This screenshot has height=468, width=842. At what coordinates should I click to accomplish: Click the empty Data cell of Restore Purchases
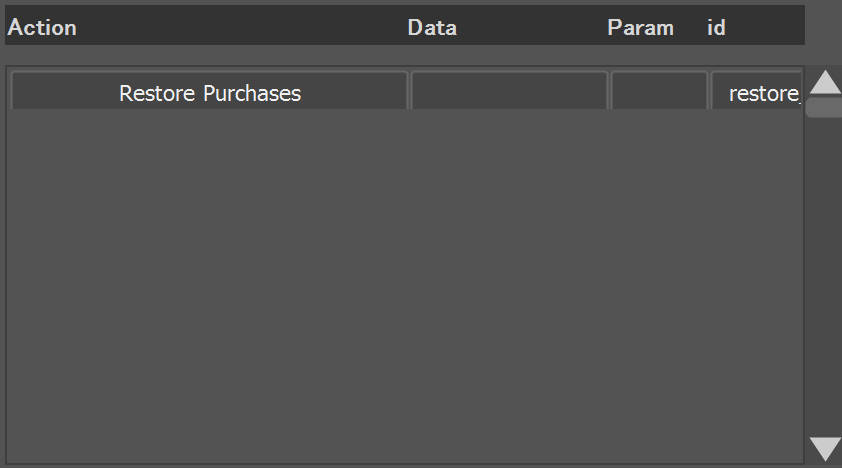click(509, 91)
